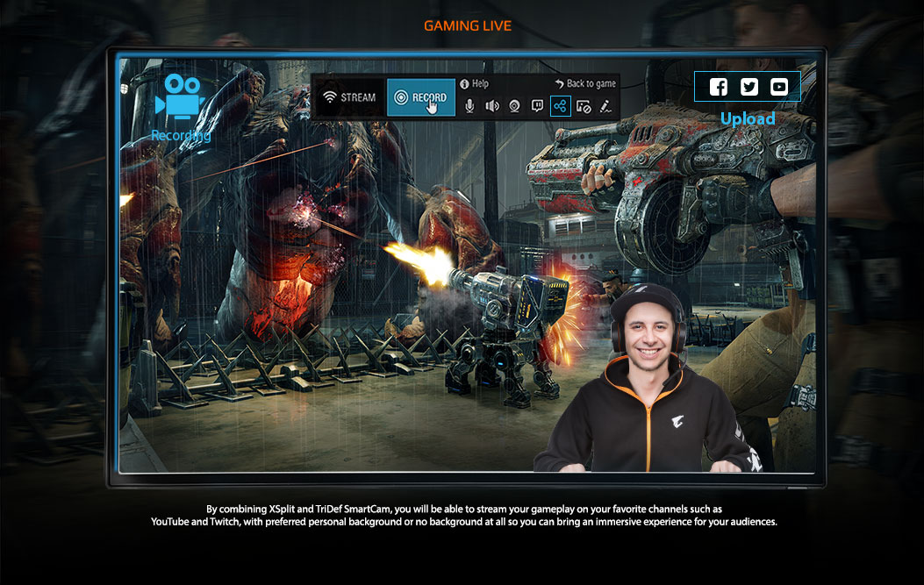
Task: Select the highlighted share icon
Action: coord(560,106)
